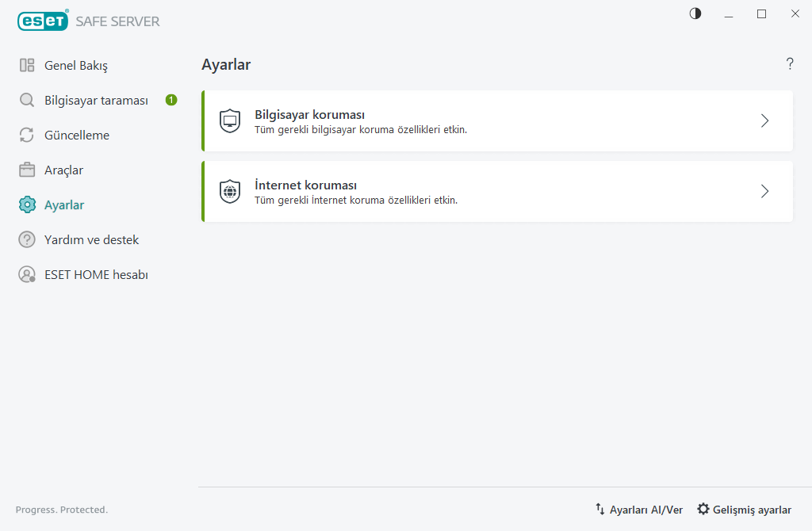Click the Güncelleme refresh arrows icon
The width and height of the screenshot is (812, 531).
pyautogui.click(x=27, y=135)
